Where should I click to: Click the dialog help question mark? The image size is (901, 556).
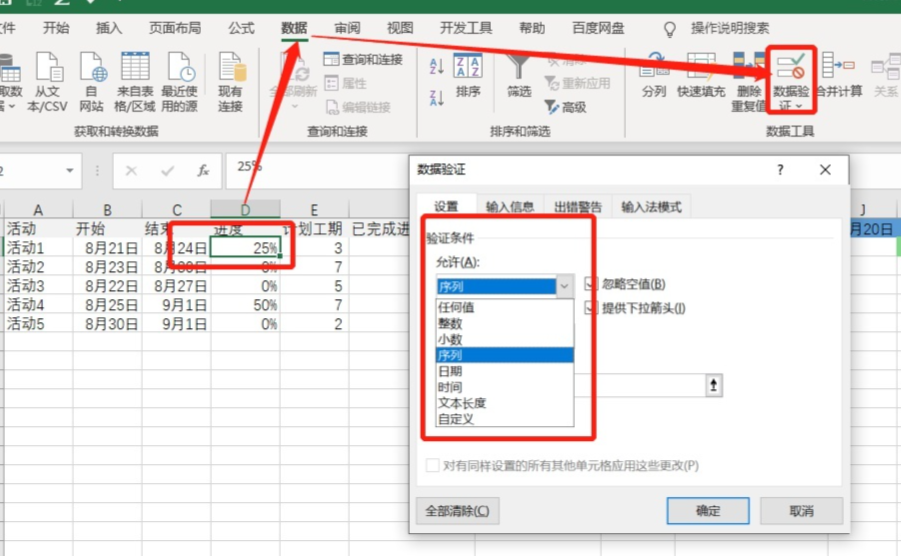[x=780, y=169]
